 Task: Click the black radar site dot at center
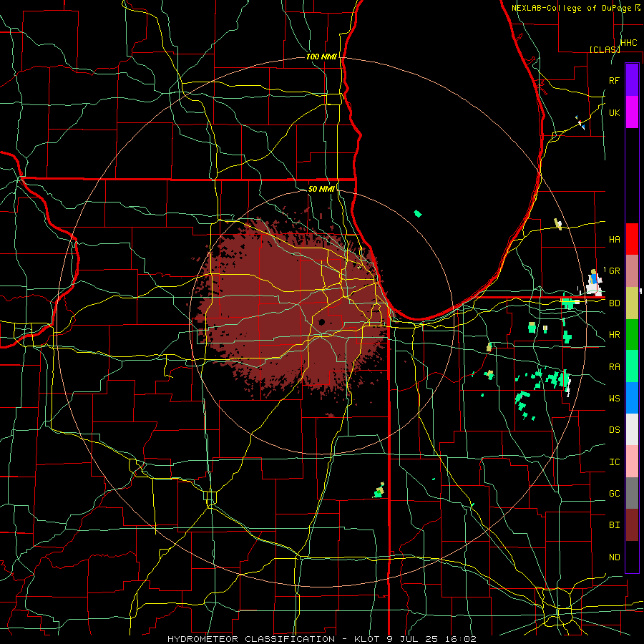pyautogui.click(x=321, y=322)
